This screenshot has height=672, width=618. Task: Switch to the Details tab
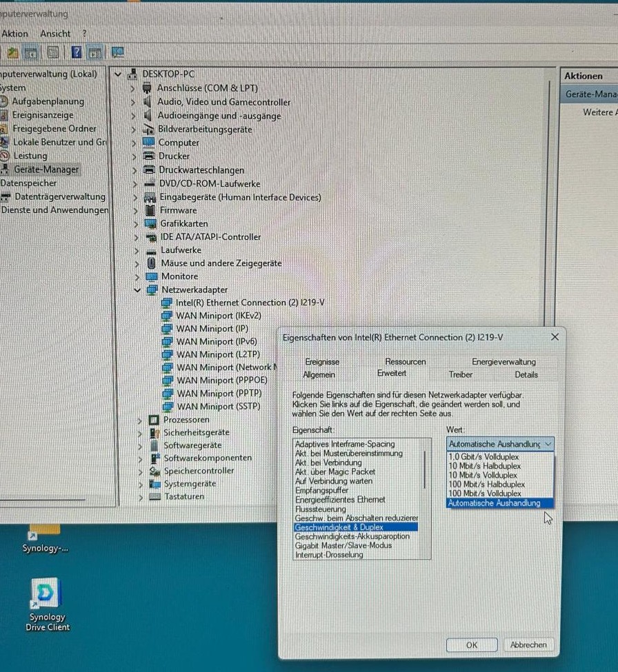(526, 374)
